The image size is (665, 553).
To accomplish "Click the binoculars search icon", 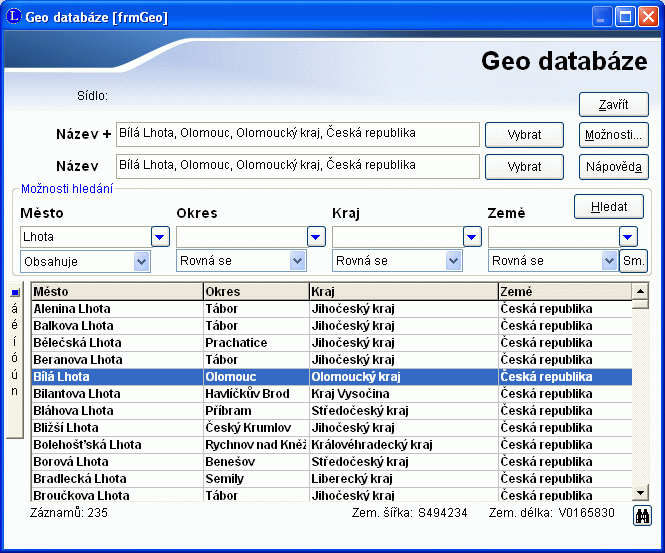I will point(642,516).
